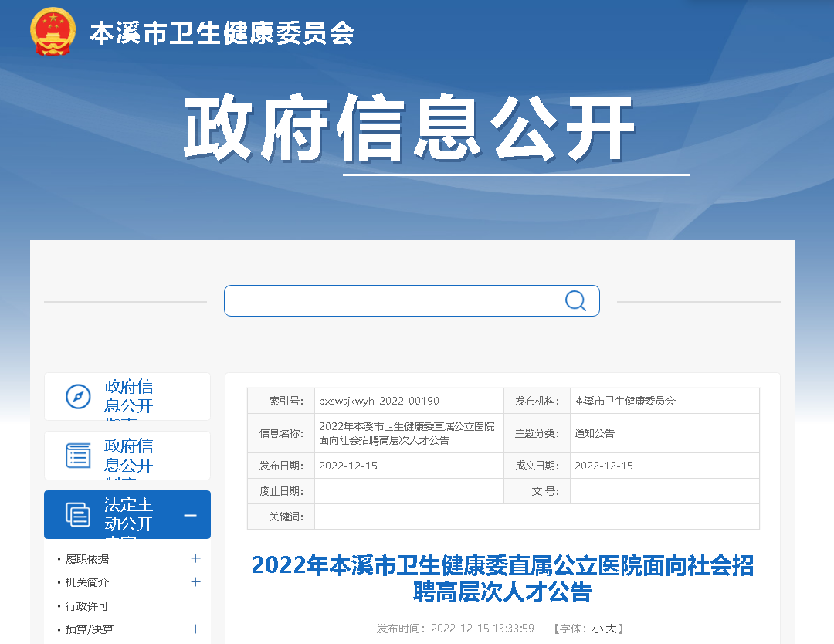Open the 政府信息公开制度 menu item
Viewport: 834px width, 644px height.
[x=127, y=456]
